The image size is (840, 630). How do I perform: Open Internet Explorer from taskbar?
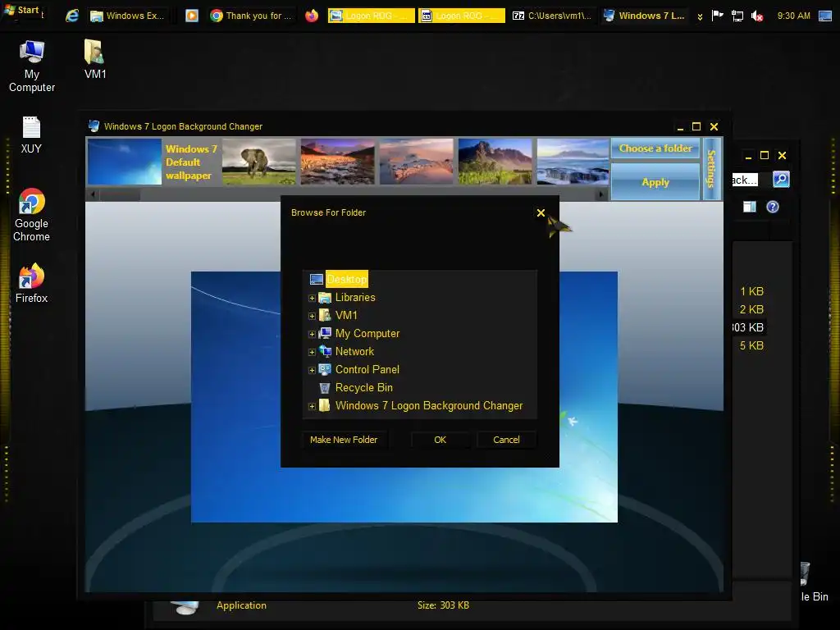[72, 16]
